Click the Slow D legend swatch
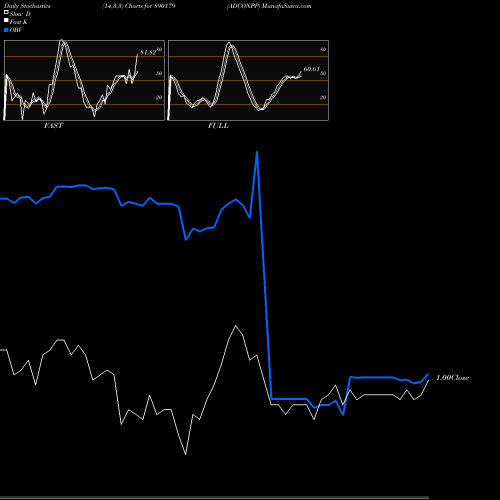 (6, 12)
